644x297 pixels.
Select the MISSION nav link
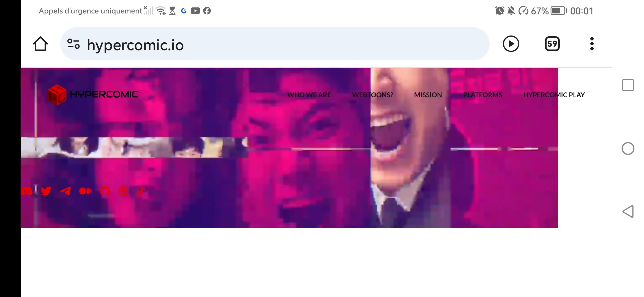tap(428, 95)
